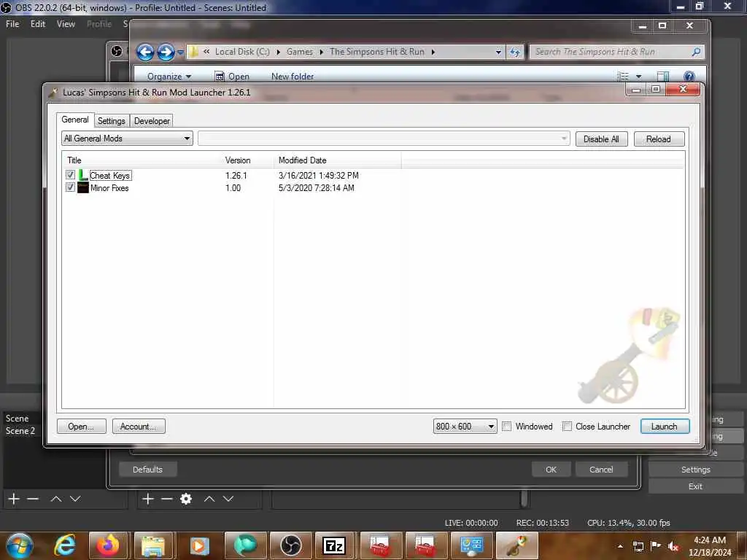Image resolution: width=747 pixels, height=560 pixels.
Task: Move source down with the arrow icon
Action: pos(228,499)
